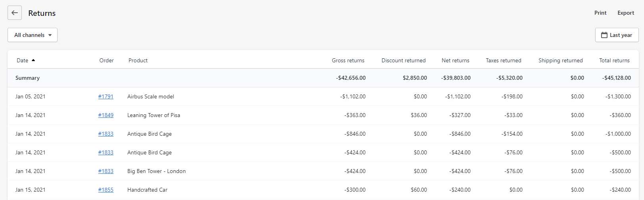Sort by the Product column header
The image size is (644, 200).
click(138, 60)
